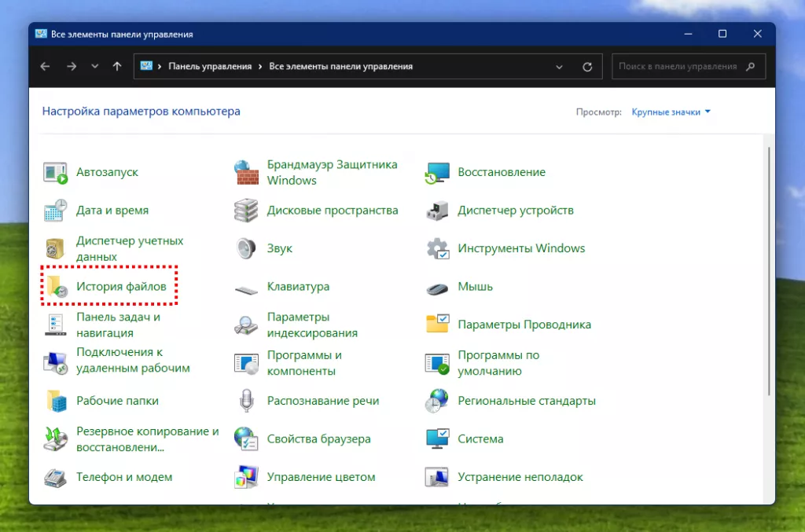Open the address bar history dropdown
Screen dimensions: 805x532
[x=558, y=66]
